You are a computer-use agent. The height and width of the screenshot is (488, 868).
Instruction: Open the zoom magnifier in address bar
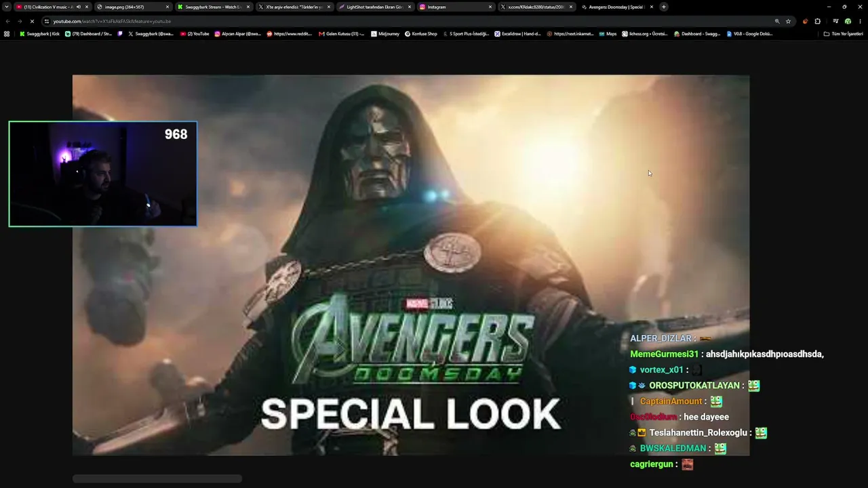[x=777, y=21]
